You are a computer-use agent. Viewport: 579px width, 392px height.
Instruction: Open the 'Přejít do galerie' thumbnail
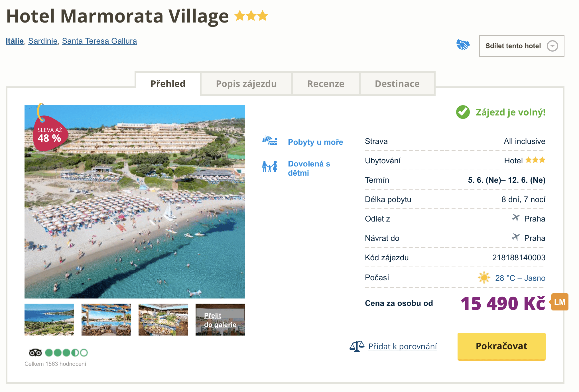pos(220,320)
